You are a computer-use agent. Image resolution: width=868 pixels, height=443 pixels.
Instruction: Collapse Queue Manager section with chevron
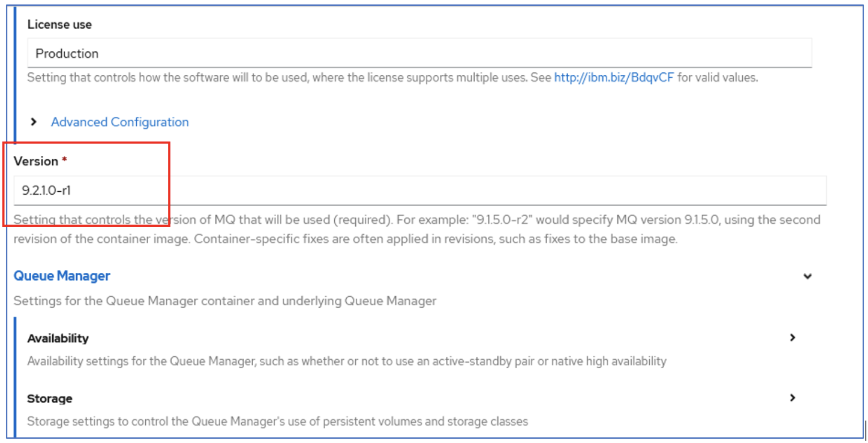(808, 276)
